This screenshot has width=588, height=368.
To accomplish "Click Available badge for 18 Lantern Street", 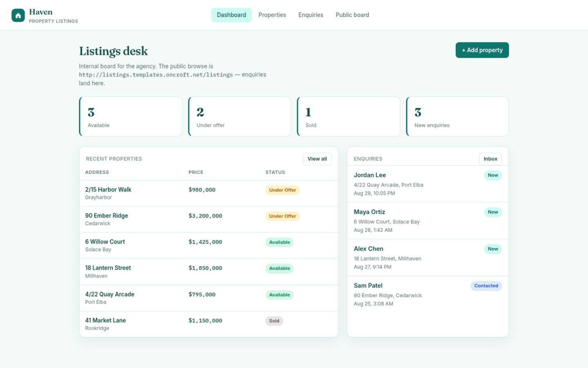I will point(279,269).
